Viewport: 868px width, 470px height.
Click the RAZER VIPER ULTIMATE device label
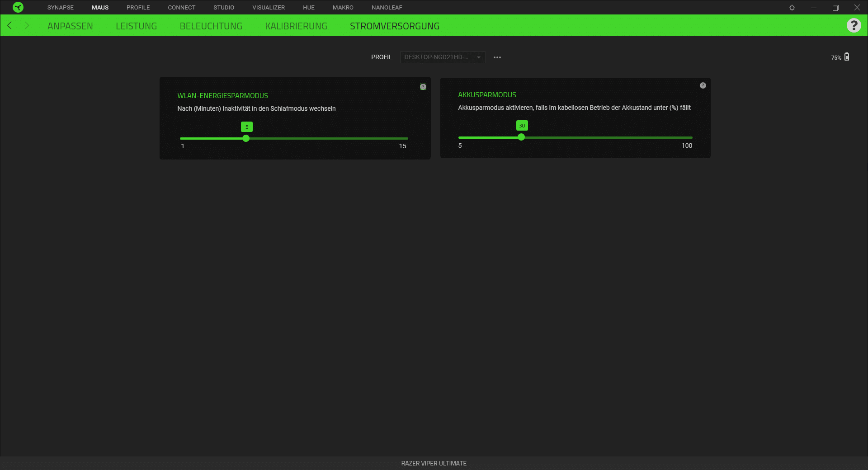pos(434,463)
